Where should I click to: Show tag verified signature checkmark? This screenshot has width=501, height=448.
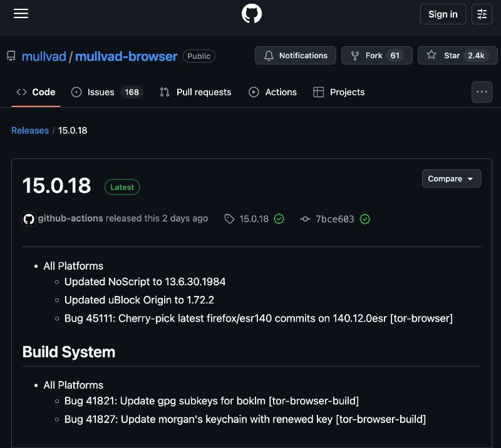(279, 219)
